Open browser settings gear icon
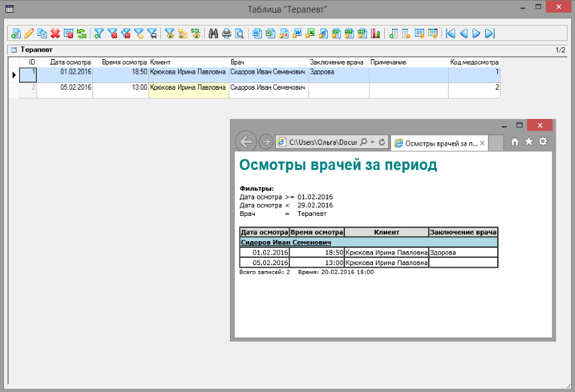The width and height of the screenshot is (575, 392). (x=543, y=142)
